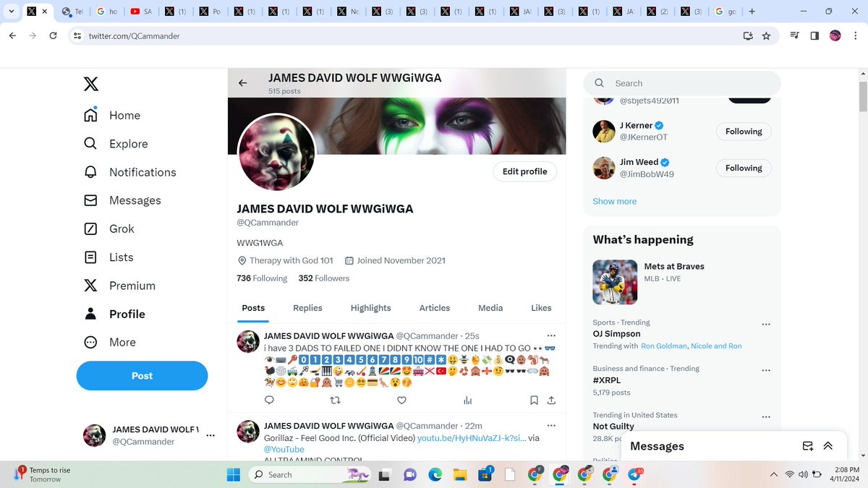Screen dimensions: 868x488
Task: View analytics of the 3 DADS post
Action: [x=468, y=400]
